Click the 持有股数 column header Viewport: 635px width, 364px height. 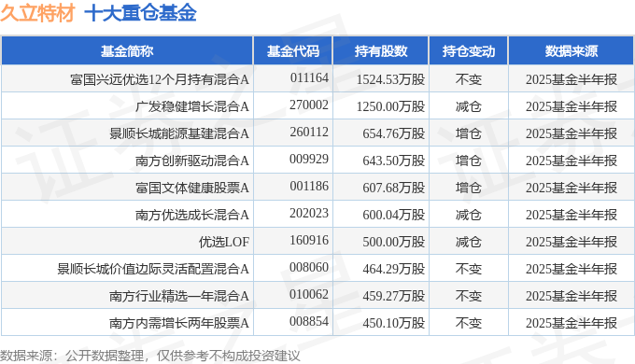click(x=381, y=51)
